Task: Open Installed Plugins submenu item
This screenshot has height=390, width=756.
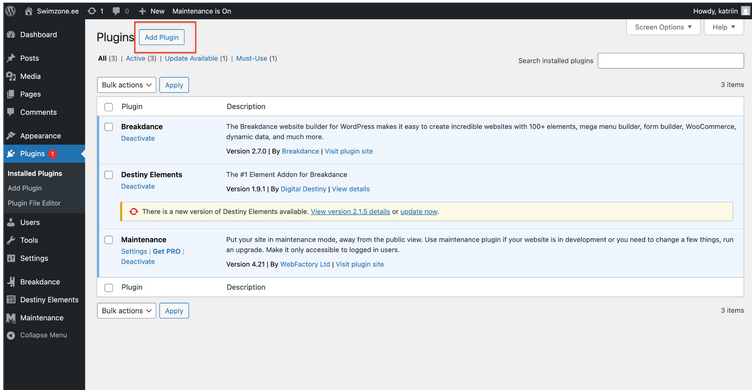Action: point(35,174)
